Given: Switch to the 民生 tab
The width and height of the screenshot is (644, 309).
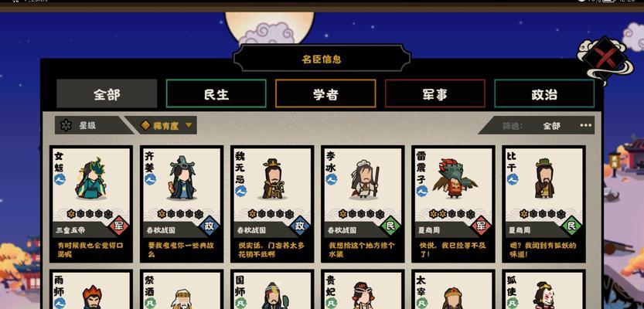Looking at the screenshot, I should [x=216, y=94].
